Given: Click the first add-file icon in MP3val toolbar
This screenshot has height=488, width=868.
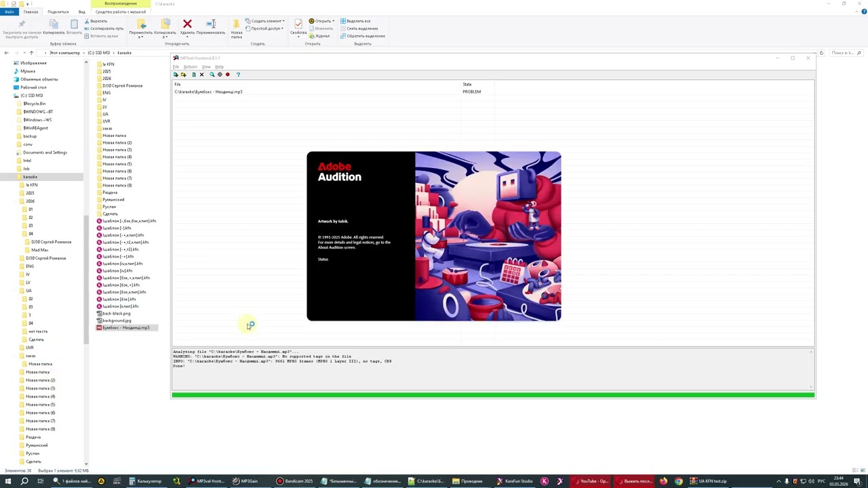Looking at the screenshot, I should pos(176,75).
